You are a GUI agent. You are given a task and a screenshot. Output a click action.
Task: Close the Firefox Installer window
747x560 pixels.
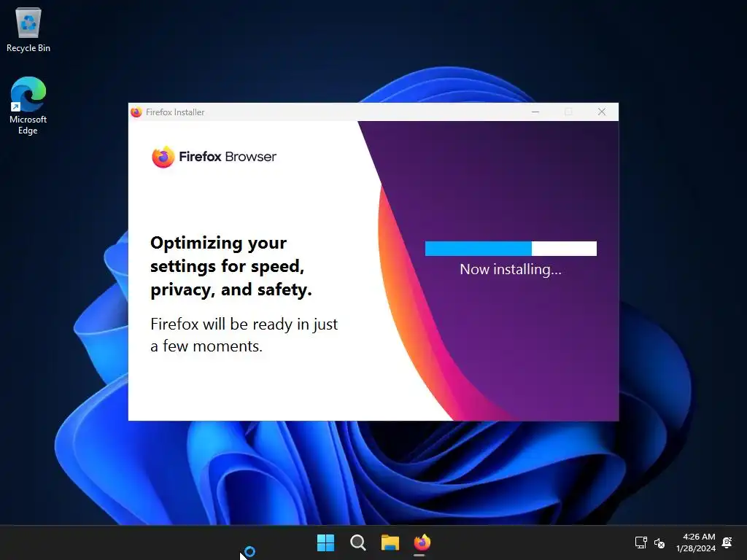coord(602,112)
